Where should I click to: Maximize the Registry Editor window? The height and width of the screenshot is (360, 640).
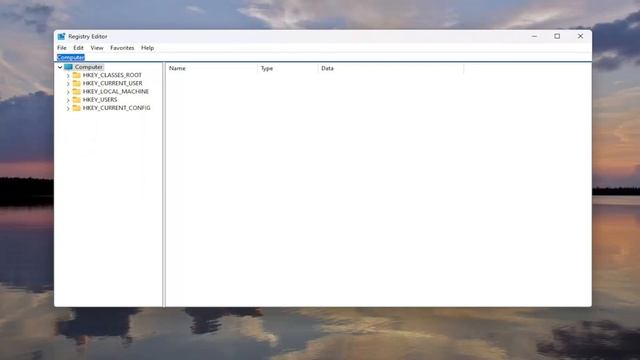point(557,36)
